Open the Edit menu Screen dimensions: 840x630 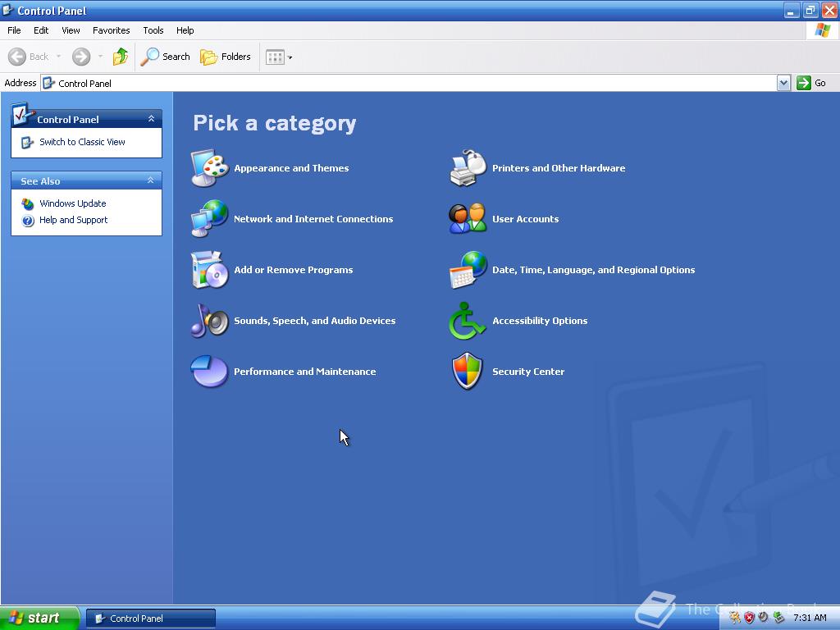pyautogui.click(x=41, y=30)
